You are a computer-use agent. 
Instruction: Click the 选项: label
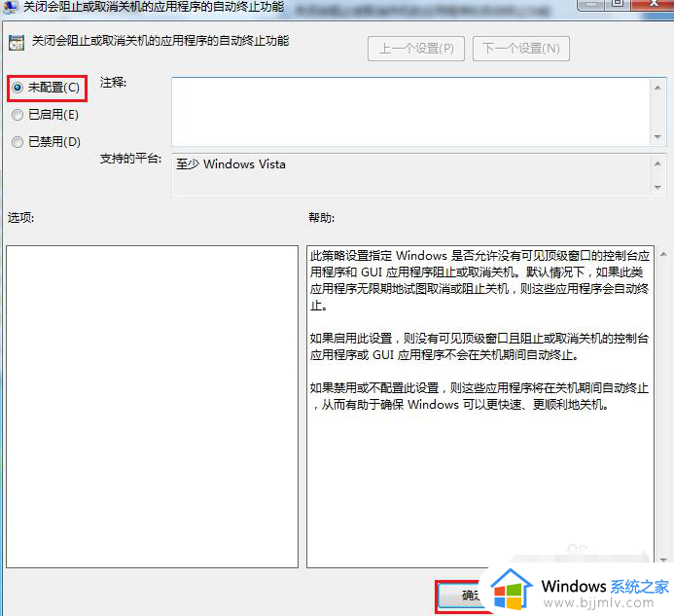pyautogui.click(x=20, y=218)
